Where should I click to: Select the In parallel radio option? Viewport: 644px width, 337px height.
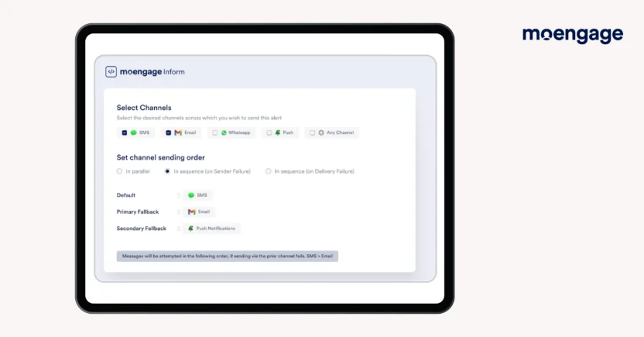pyautogui.click(x=119, y=171)
